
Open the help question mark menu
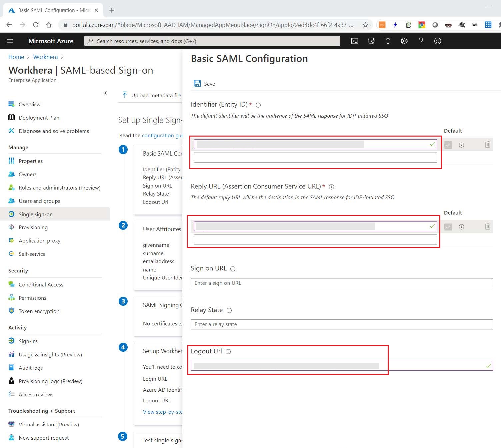[x=421, y=41]
